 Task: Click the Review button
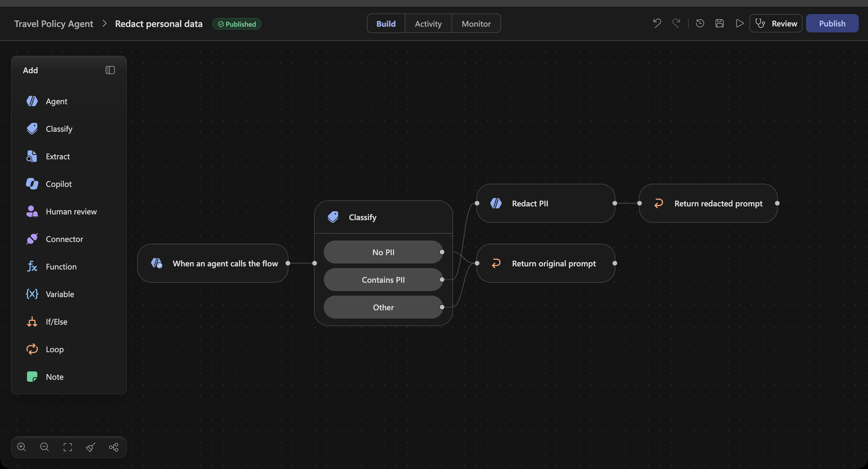click(776, 23)
